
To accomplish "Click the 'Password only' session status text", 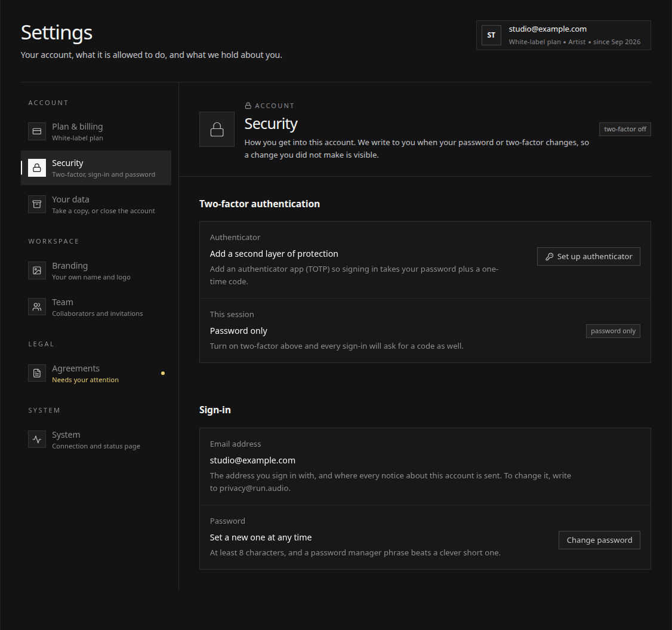I will tap(238, 331).
